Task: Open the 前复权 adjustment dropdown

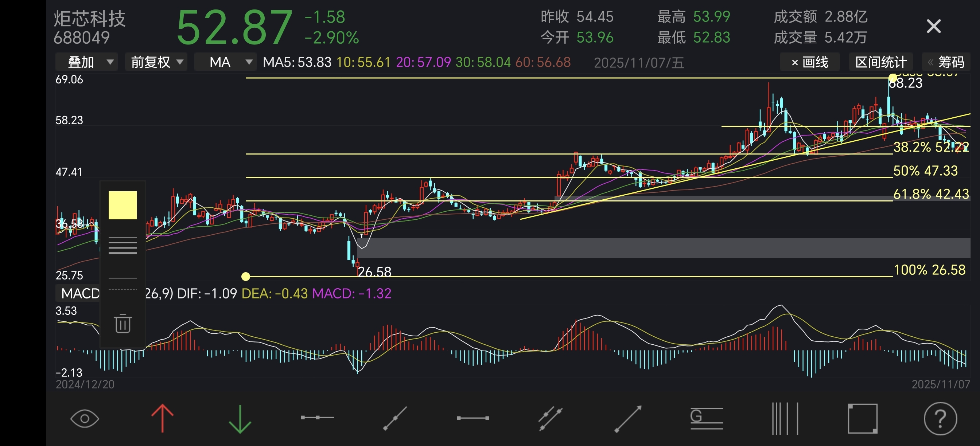Action: (156, 62)
